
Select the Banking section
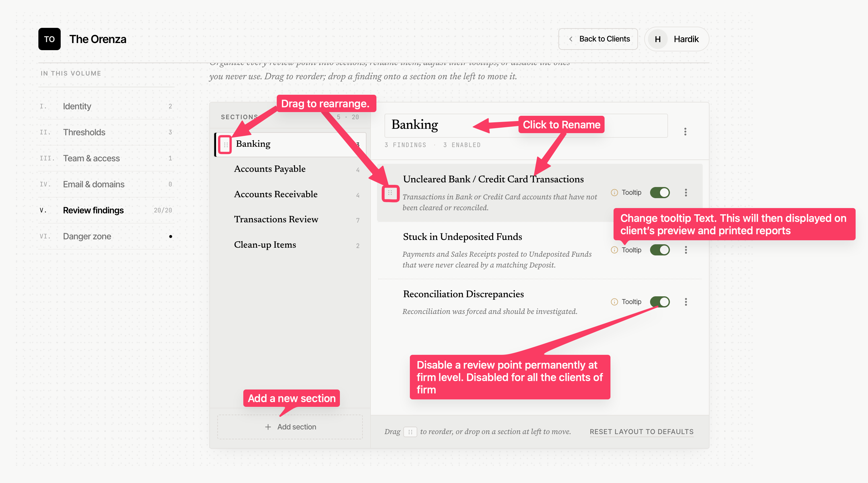coord(290,144)
